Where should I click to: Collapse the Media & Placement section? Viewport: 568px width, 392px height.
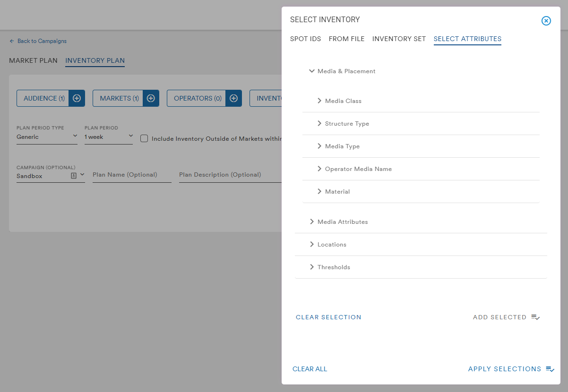[x=311, y=71]
